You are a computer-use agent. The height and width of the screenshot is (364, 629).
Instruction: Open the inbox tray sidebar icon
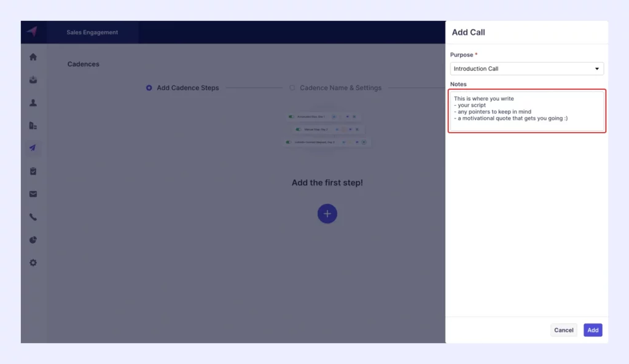[x=33, y=80]
